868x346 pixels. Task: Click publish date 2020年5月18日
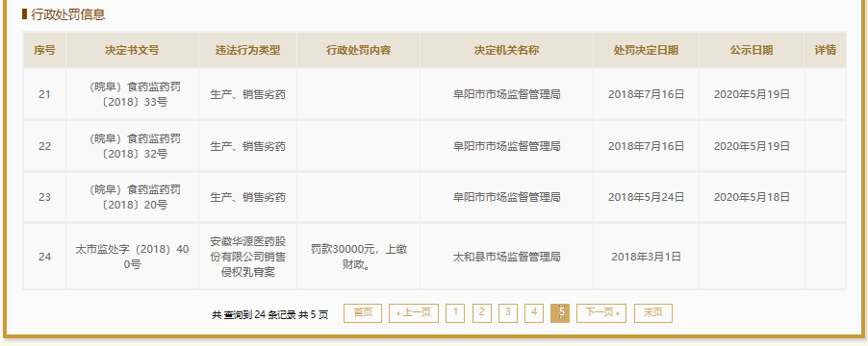[752, 197]
